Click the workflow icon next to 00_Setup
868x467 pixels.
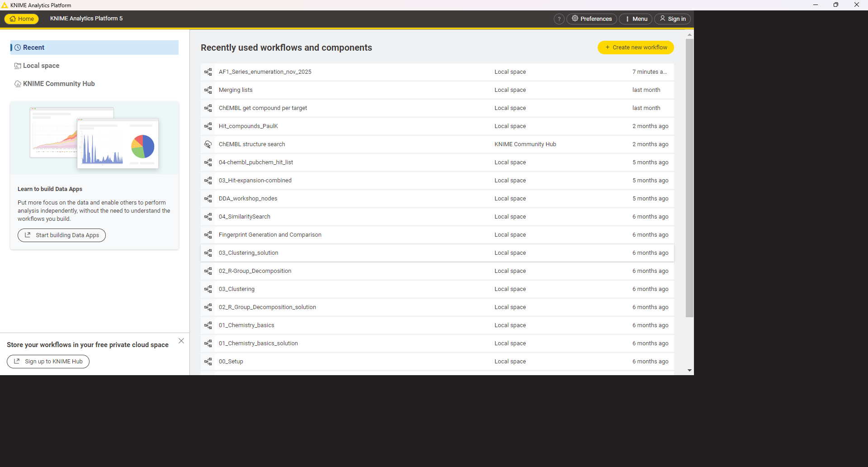coord(208,362)
